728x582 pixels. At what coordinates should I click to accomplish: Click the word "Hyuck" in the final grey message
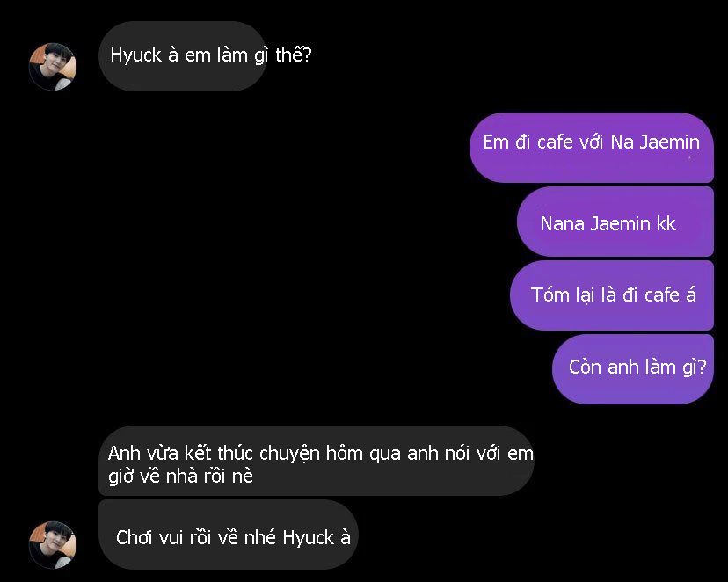309,537
